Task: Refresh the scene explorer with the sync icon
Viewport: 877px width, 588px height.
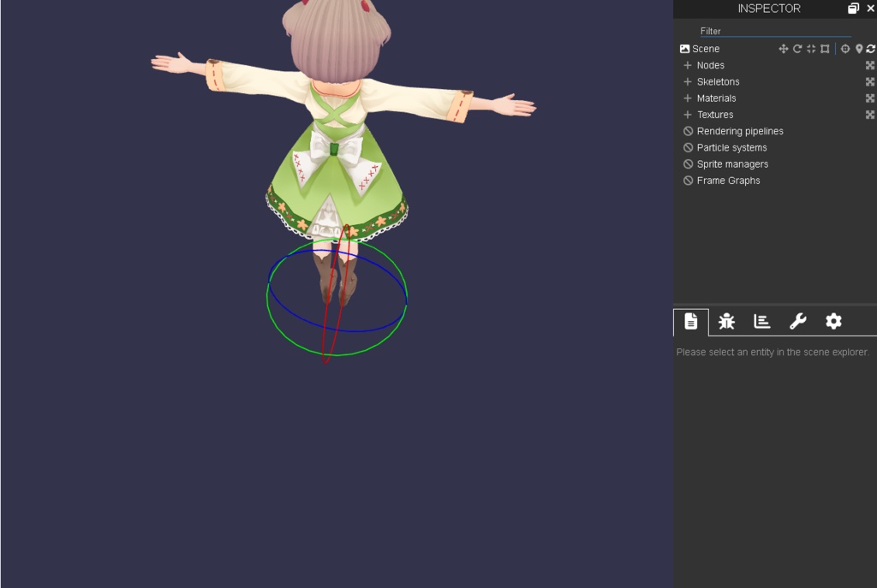Action: (x=871, y=49)
